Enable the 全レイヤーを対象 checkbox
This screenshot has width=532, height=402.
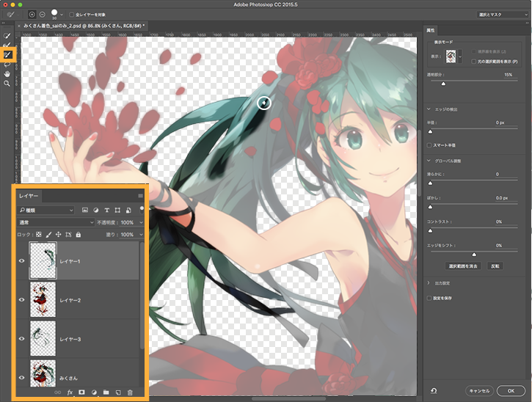[72, 15]
